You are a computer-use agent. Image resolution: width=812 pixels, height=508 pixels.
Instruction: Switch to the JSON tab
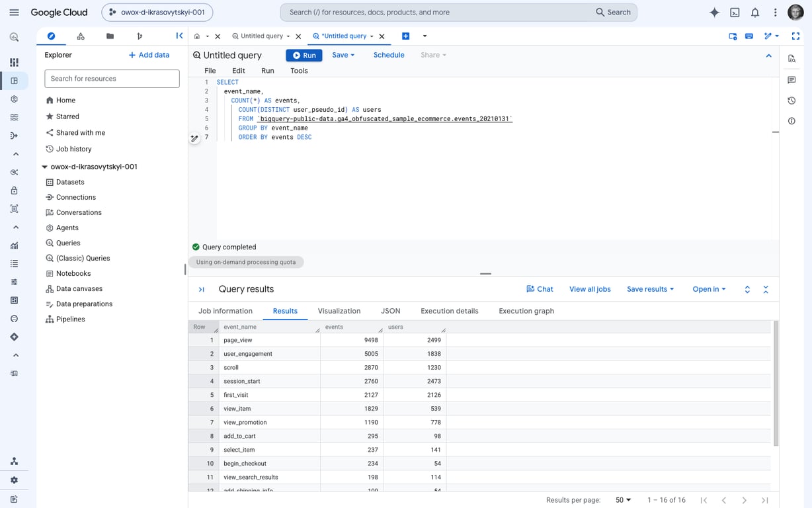(391, 311)
